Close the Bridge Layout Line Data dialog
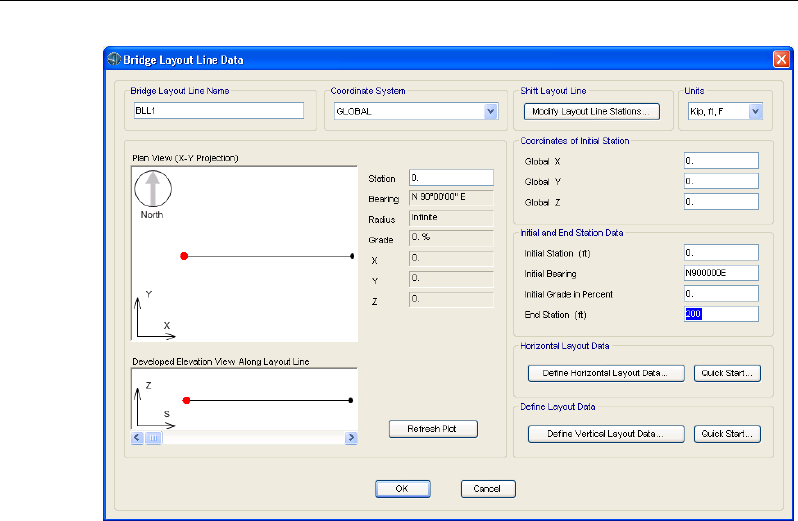The width and height of the screenshot is (798, 521). pyautogui.click(x=781, y=59)
